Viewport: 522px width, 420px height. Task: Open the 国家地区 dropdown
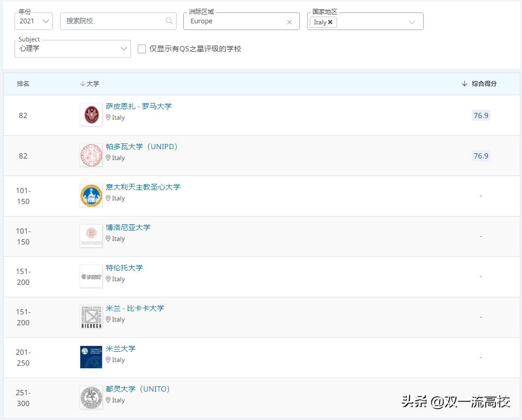(412, 21)
